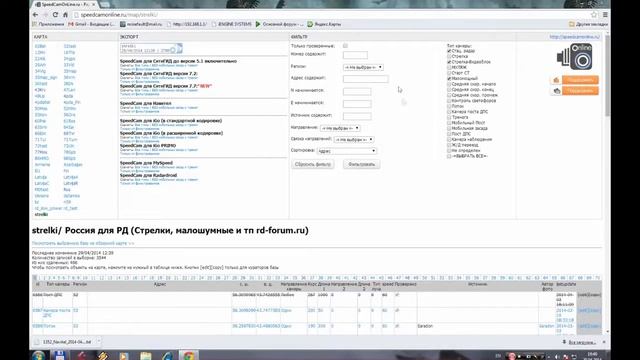This screenshot has width=640, height=360.
Task: Reload the page with the refresh icon
Action: click(55, 15)
